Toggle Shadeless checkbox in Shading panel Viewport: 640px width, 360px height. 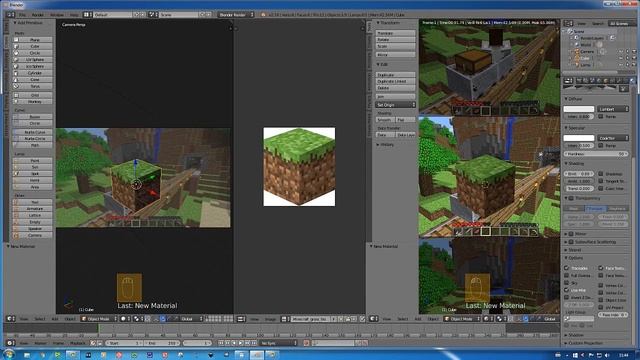pyautogui.click(x=601, y=174)
